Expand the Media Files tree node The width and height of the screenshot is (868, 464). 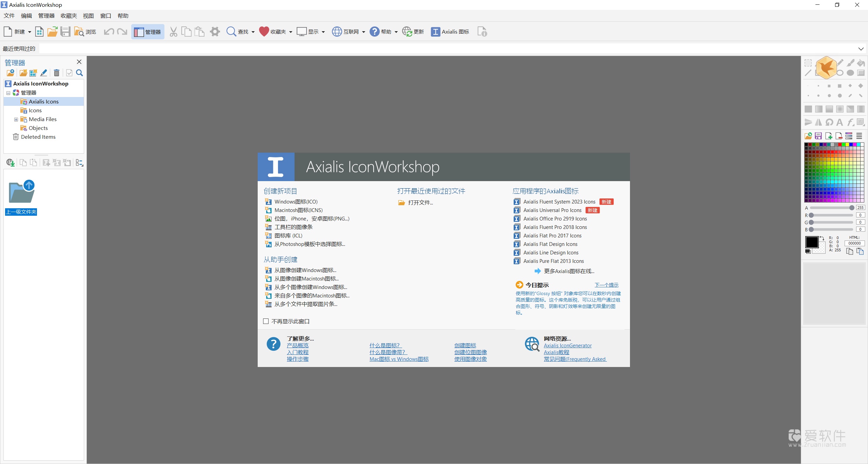pos(16,119)
